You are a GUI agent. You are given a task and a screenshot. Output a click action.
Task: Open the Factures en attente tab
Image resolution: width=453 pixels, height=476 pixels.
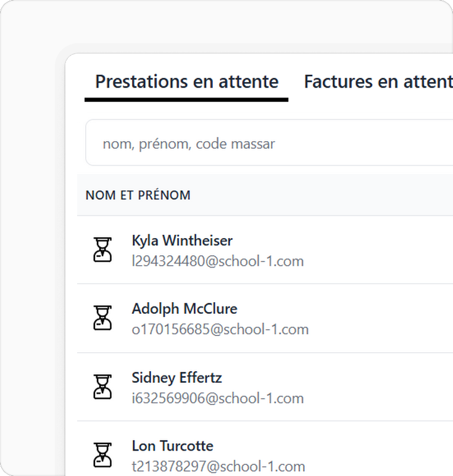pos(378,81)
